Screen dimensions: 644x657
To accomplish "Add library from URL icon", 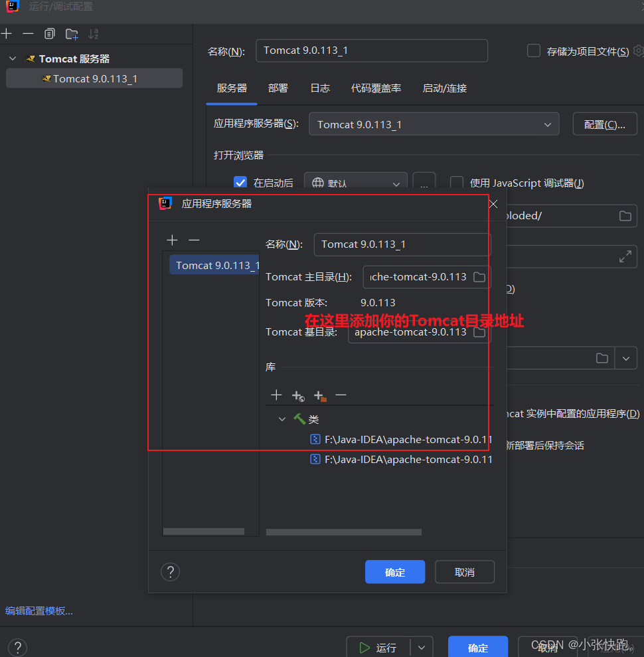I will (298, 395).
